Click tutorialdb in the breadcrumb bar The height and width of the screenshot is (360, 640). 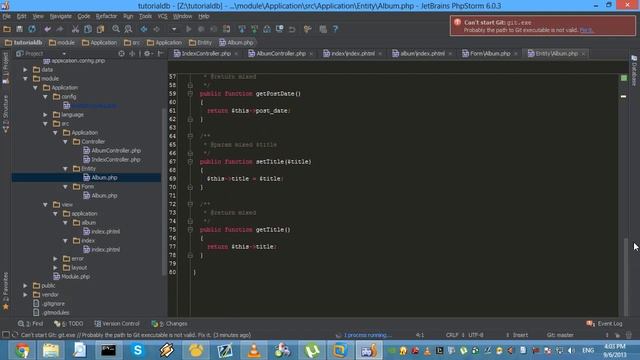coord(24,42)
